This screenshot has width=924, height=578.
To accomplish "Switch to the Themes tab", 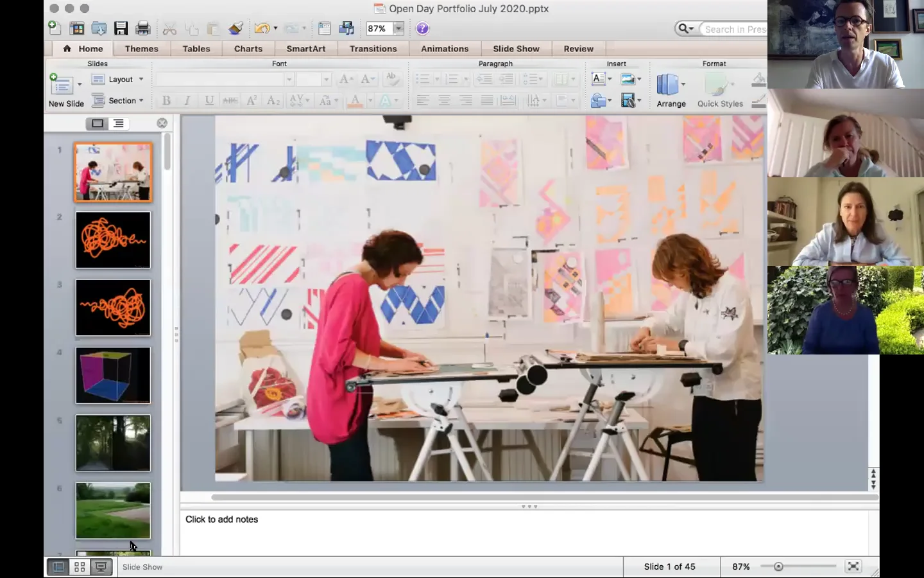I will [141, 49].
